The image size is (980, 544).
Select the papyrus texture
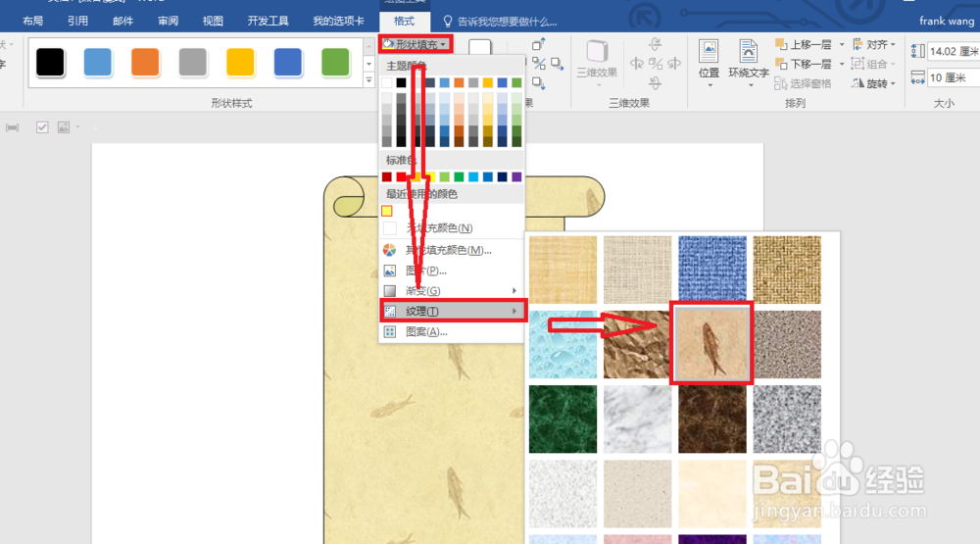563,270
